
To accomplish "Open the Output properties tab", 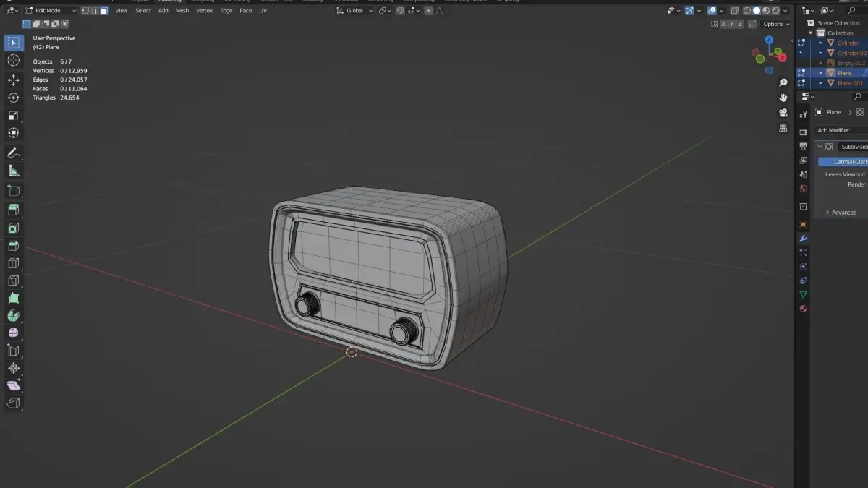I will 803,146.
